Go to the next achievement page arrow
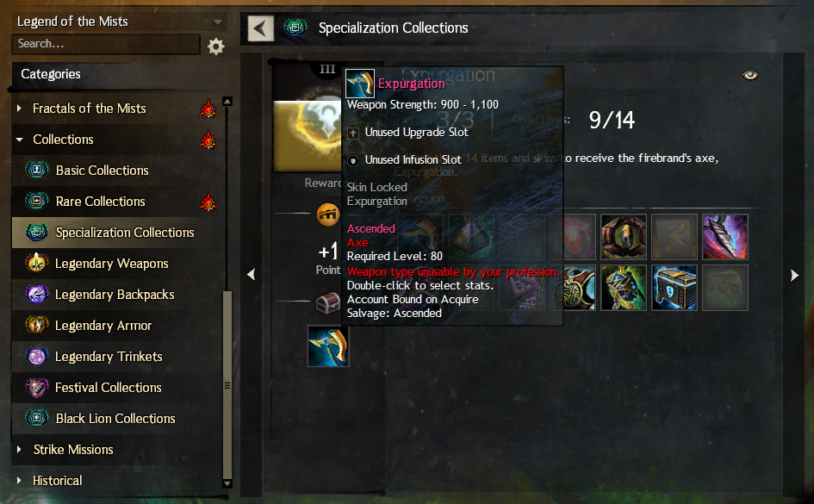 pyautogui.click(x=794, y=275)
